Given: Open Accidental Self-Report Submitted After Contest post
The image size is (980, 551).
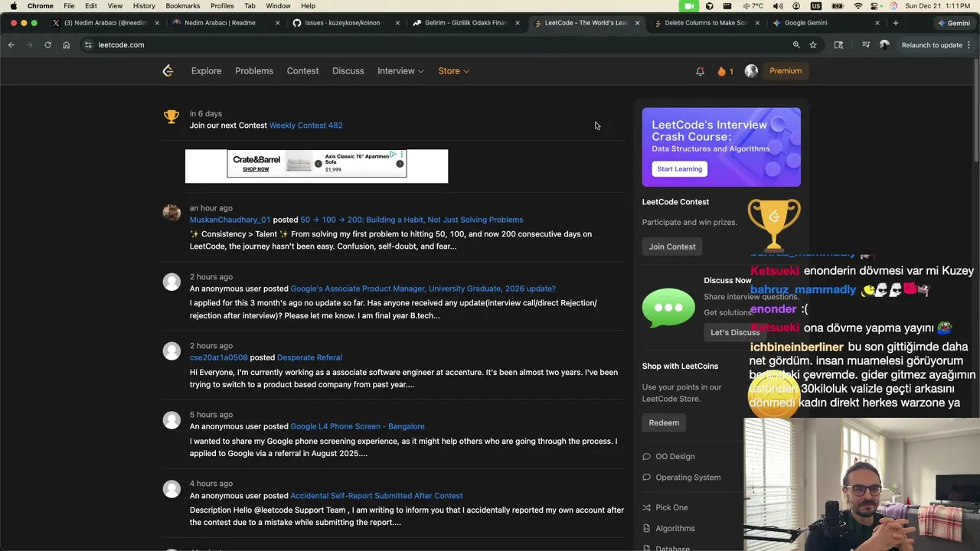Looking at the screenshot, I should 376,496.
